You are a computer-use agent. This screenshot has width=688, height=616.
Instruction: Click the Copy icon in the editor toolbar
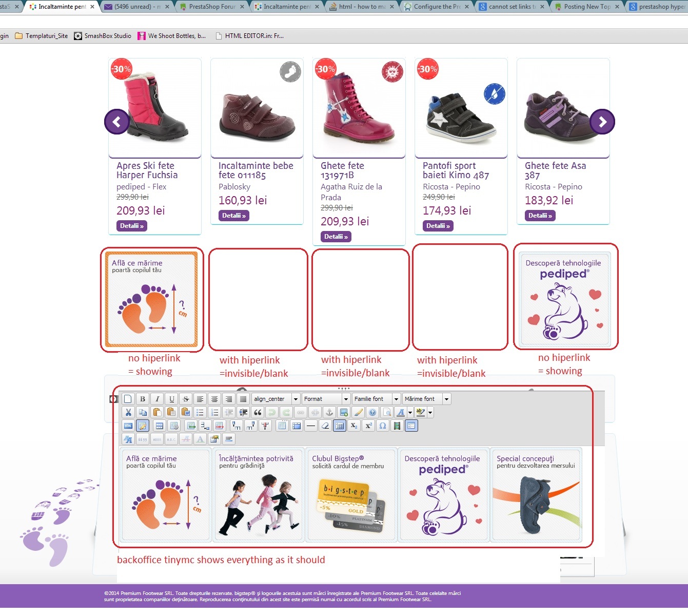(143, 412)
